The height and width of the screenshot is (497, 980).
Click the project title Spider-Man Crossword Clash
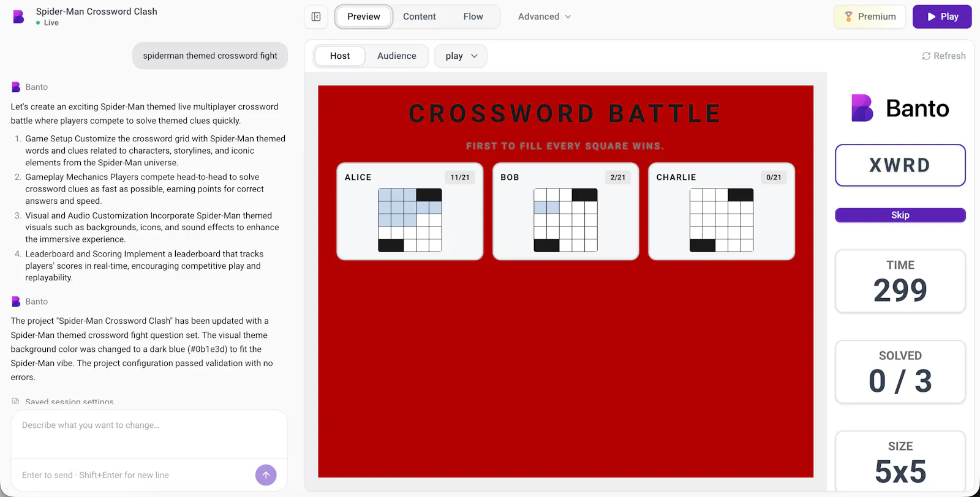pyautogui.click(x=97, y=11)
